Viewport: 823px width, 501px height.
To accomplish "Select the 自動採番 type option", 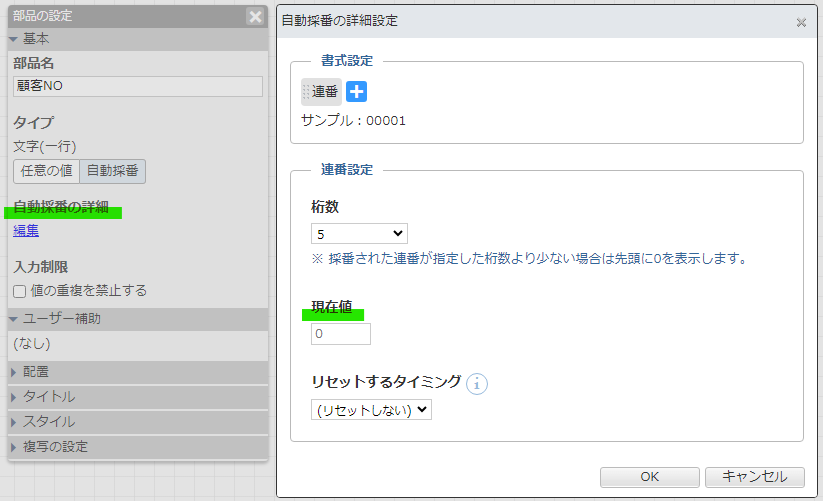I will (113, 171).
